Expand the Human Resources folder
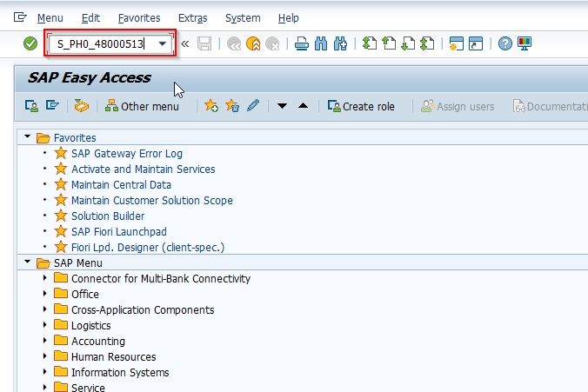The height and width of the screenshot is (392, 588). coord(45,356)
